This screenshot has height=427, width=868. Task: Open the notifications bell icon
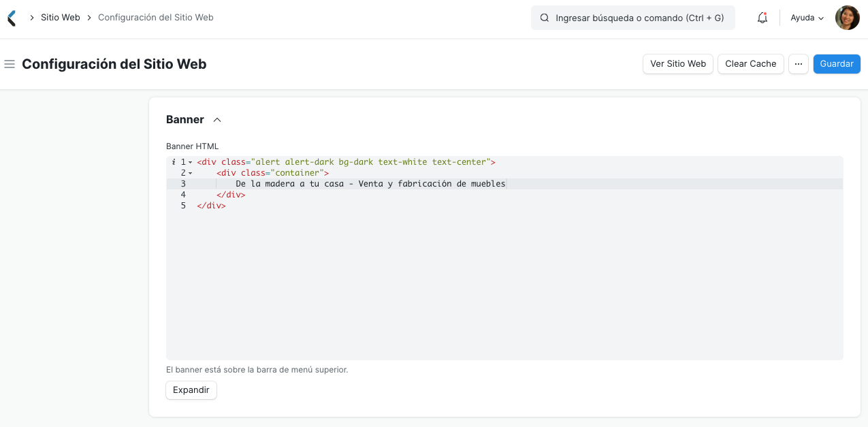(762, 18)
